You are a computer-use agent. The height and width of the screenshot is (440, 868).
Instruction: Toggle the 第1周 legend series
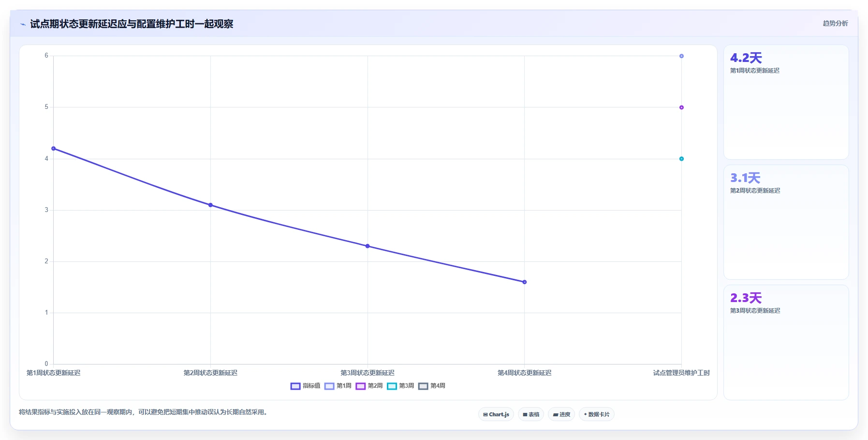pyautogui.click(x=338, y=386)
